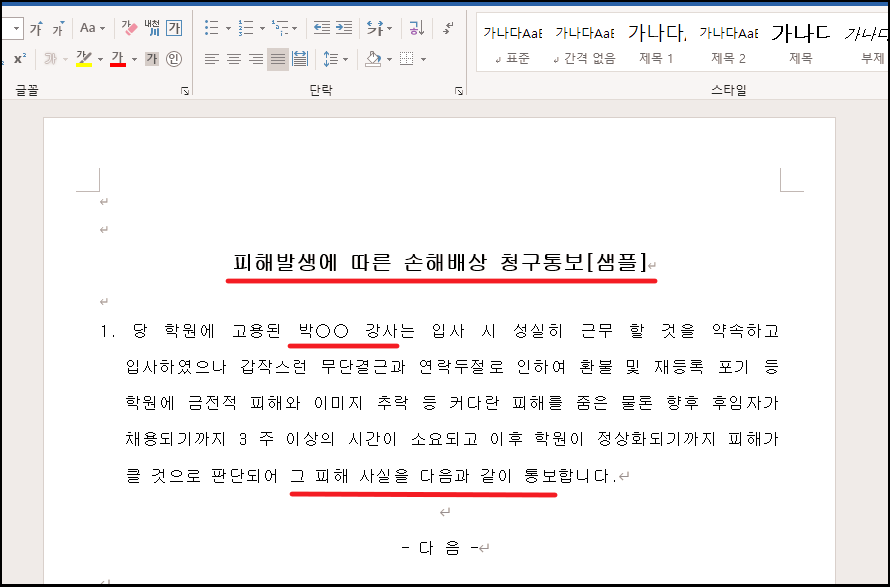The width and height of the screenshot is (890, 587).
Task: Apply the 제목 style
Action: (800, 42)
